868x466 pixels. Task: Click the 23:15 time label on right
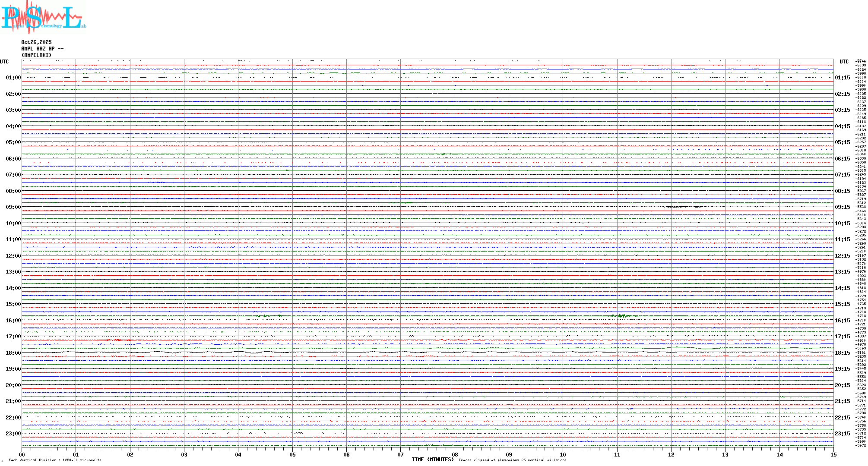[842, 434]
